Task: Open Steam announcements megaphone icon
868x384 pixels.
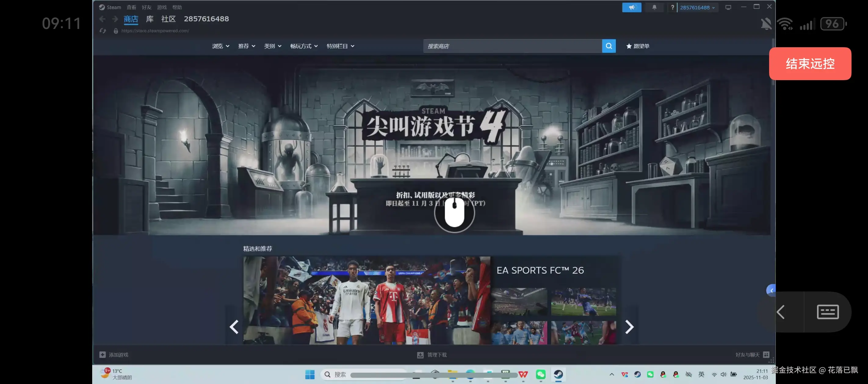Action: coord(631,7)
